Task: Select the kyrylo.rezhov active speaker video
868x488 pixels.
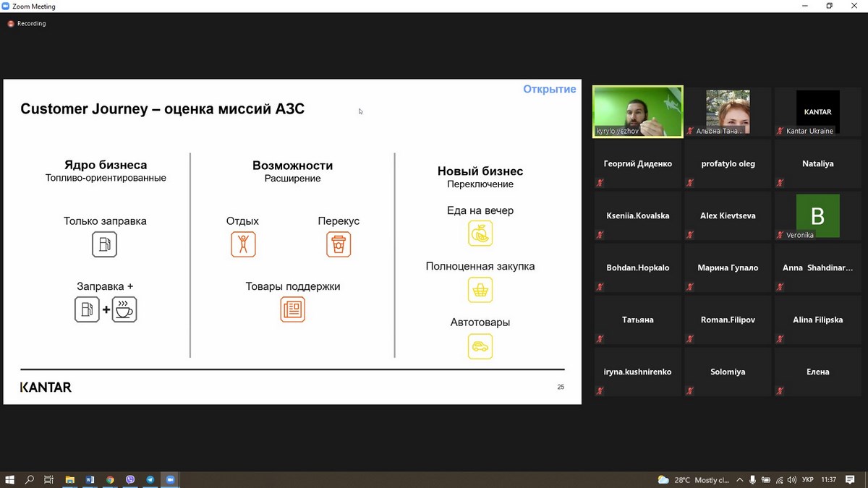Action: [637, 111]
